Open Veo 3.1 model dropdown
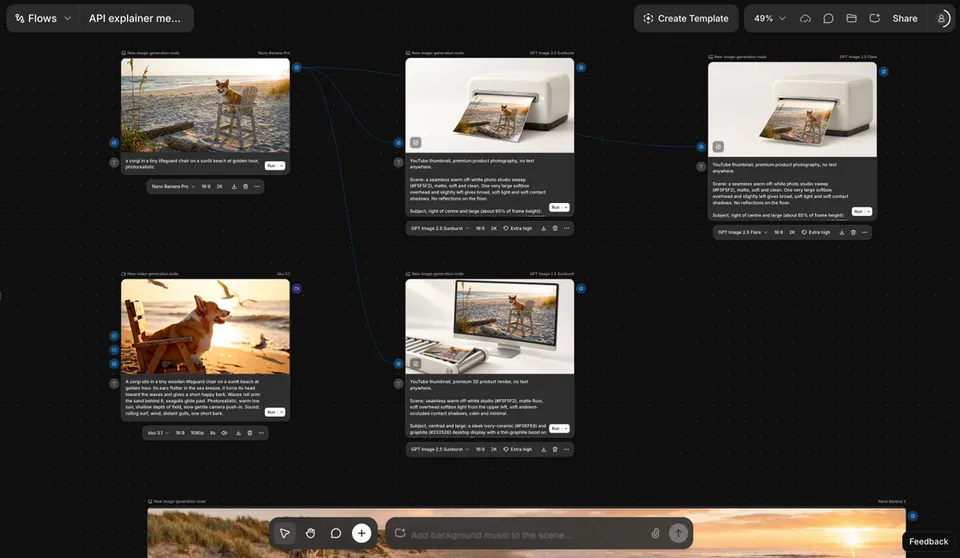This screenshot has width=960, height=558. point(158,433)
